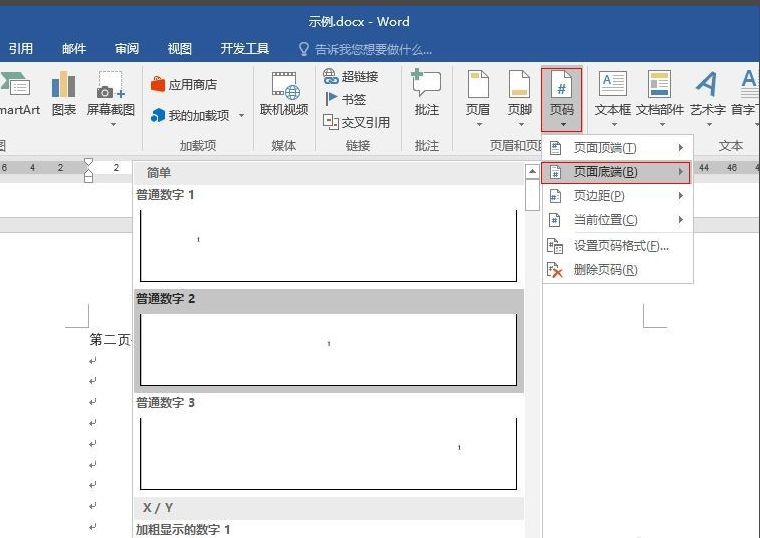Insert a chart with 图表
The image size is (760, 538).
(63, 95)
